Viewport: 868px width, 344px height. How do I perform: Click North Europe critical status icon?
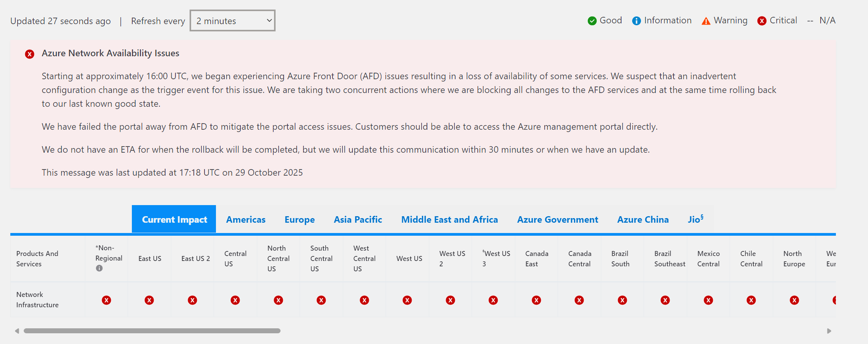(794, 300)
